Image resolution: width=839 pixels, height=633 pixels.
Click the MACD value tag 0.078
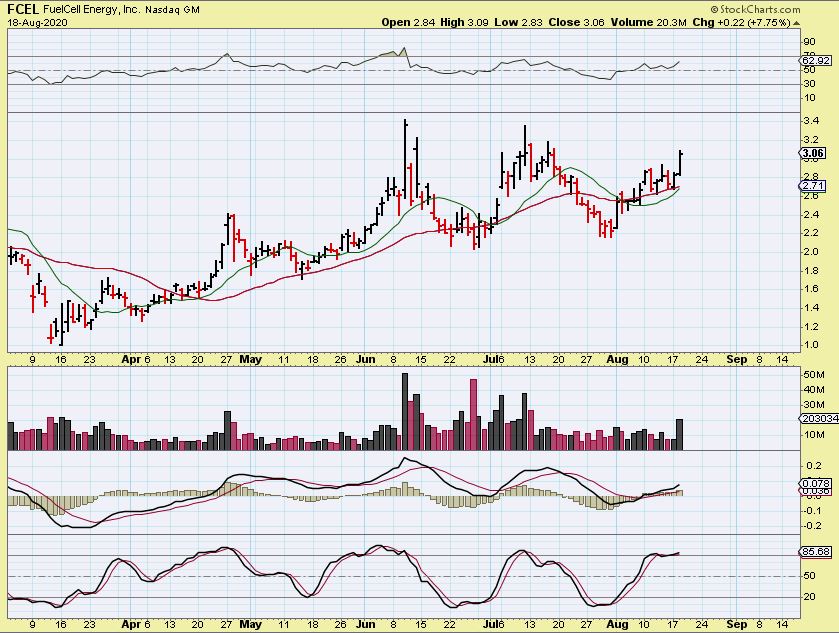tap(816, 483)
